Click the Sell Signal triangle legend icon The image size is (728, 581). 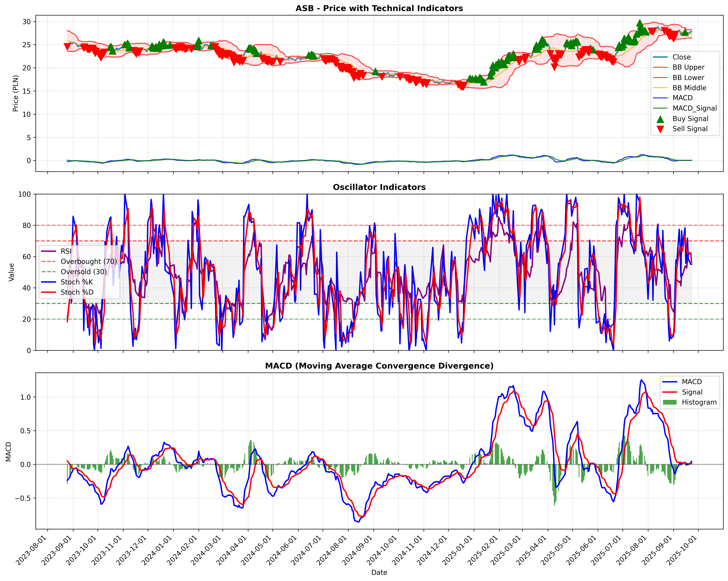coord(660,129)
